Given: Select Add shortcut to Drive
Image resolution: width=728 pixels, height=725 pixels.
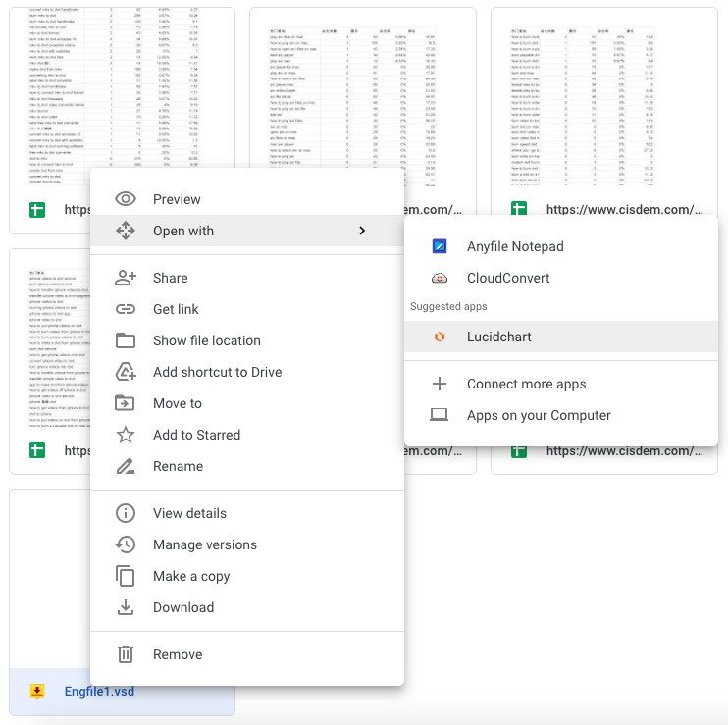Looking at the screenshot, I should click(217, 372).
